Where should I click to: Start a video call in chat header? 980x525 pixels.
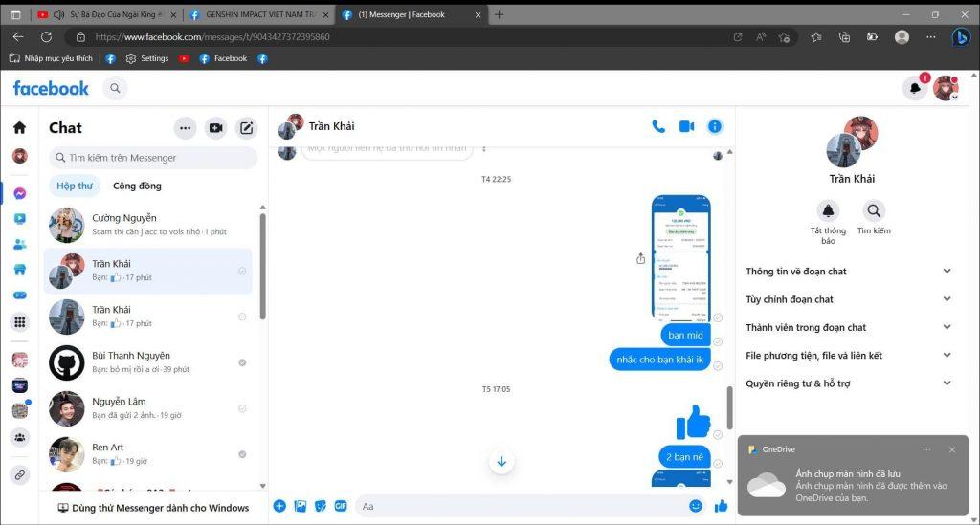click(686, 126)
